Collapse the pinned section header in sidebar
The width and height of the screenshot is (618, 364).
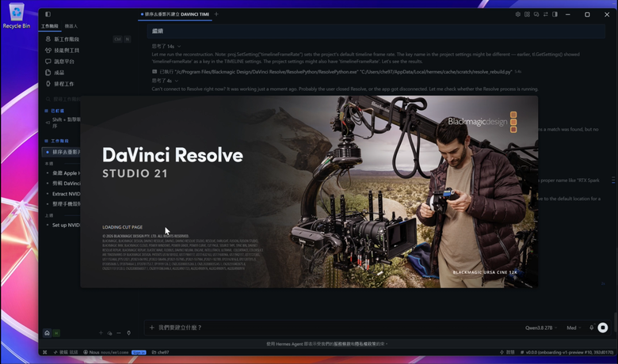pyautogui.click(x=55, y=111)
